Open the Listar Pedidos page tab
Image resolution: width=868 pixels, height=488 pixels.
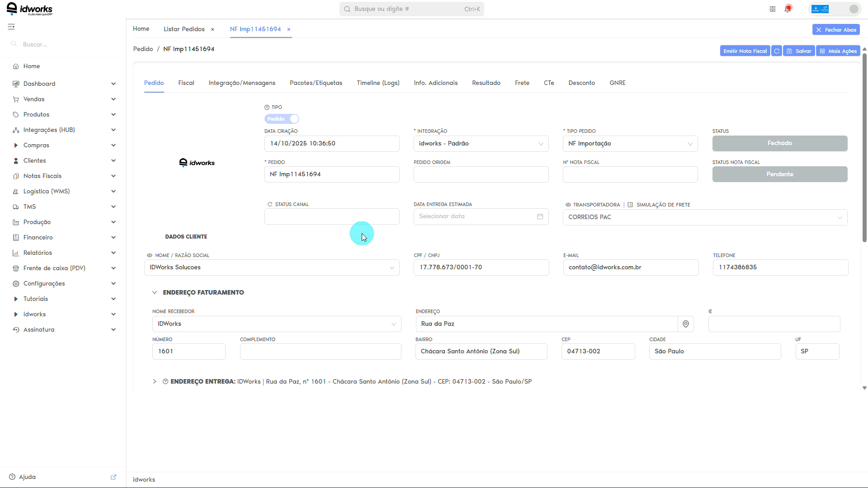pyautogui.click(x=184, y=29)
